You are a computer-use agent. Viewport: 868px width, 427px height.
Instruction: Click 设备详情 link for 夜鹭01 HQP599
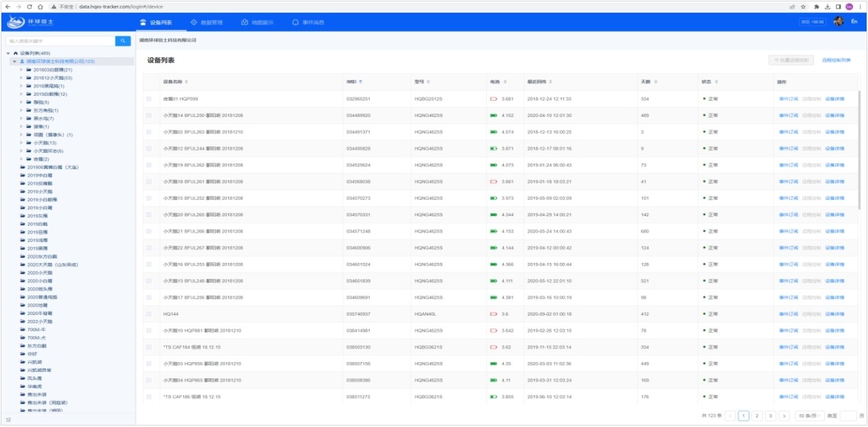(834, 99)
